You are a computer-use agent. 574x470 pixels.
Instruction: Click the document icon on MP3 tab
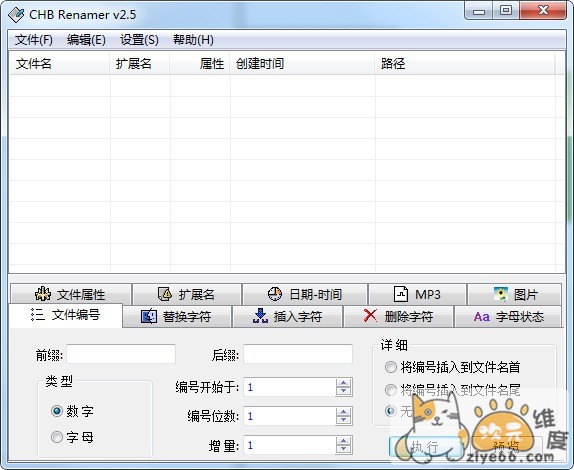click(x=401, y=294)
